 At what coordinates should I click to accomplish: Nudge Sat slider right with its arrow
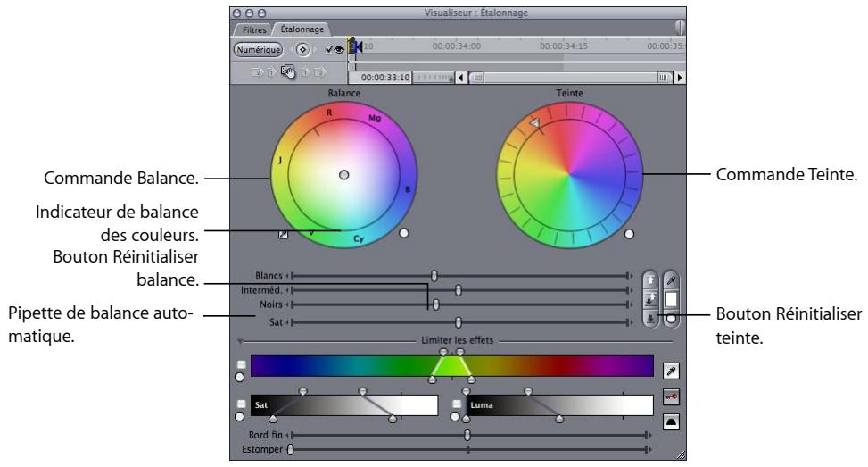(632, 321)
